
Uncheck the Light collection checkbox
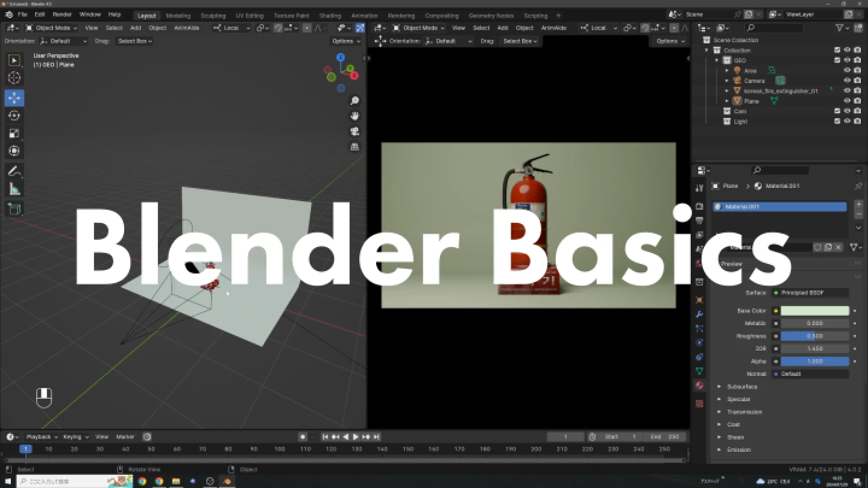pyautogui.click(x=837, y=122)
